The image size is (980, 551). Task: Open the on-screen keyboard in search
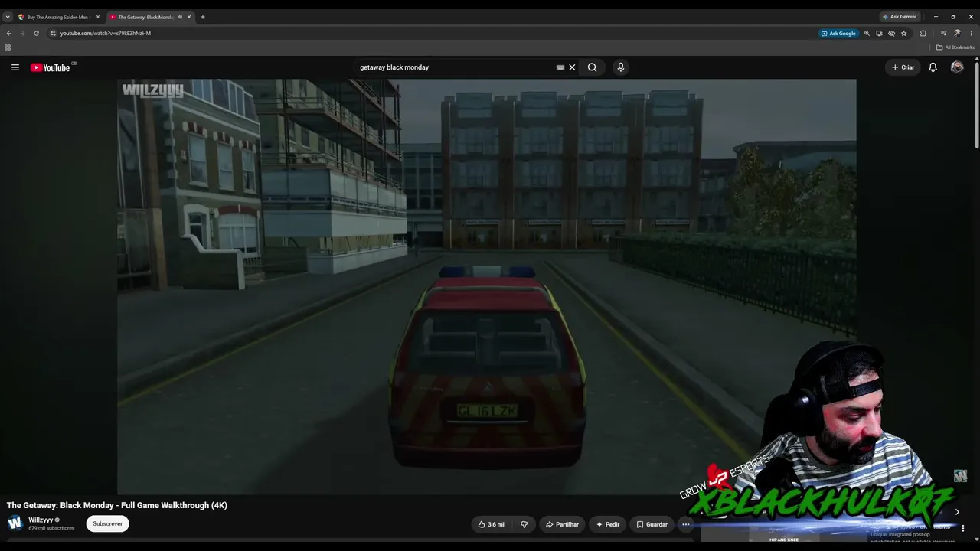click(560, 67)
